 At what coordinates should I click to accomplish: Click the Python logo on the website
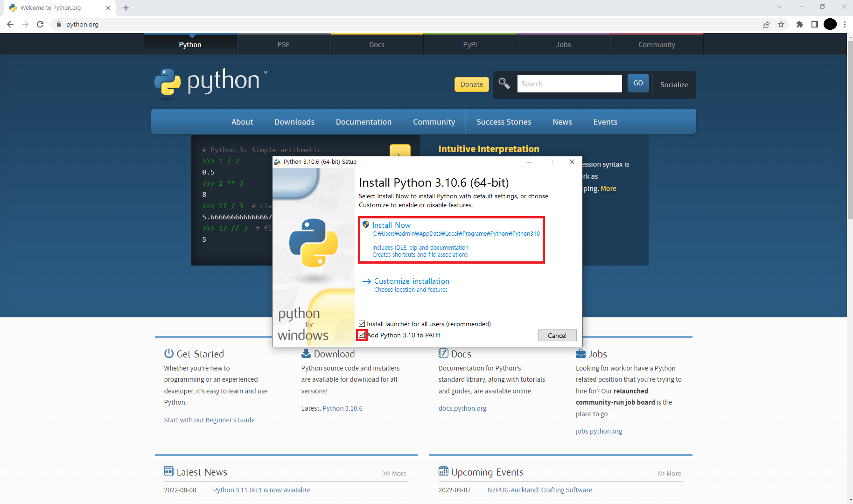(x=211, y=83)
